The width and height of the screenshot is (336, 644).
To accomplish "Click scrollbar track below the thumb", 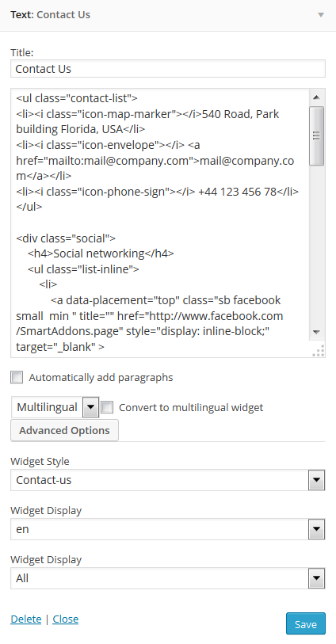I will [x=316, y=245].
